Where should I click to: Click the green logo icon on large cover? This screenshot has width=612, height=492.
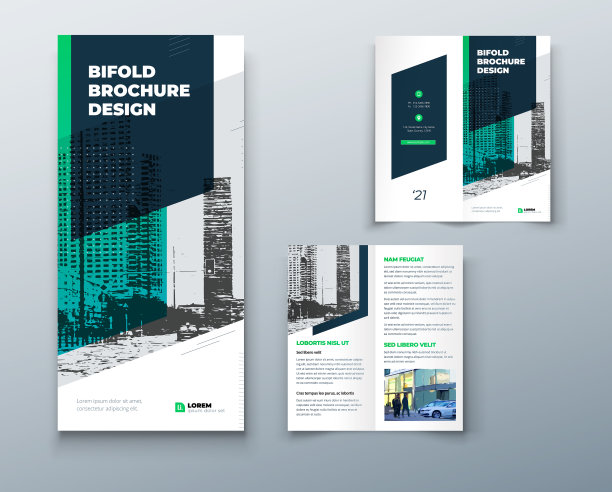pos(180,406)
